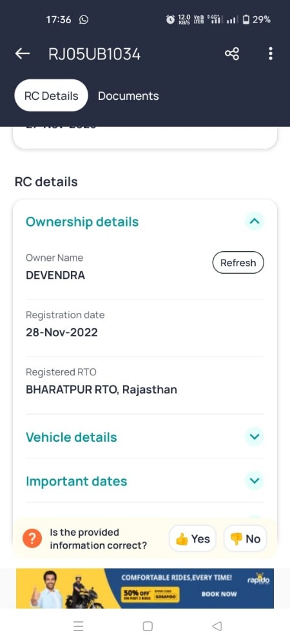
Task: Tap Book Now on Rapido banner
Action: [x=219, y=594]
